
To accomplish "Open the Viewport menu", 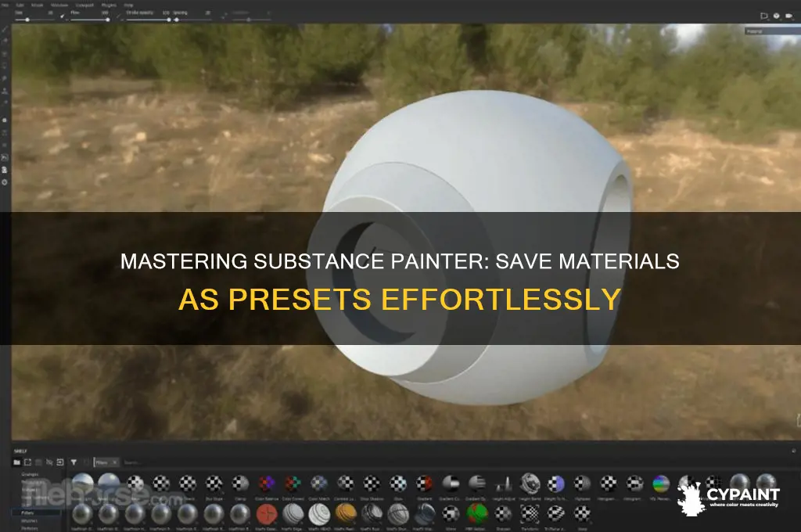I will tap(84, 5).
